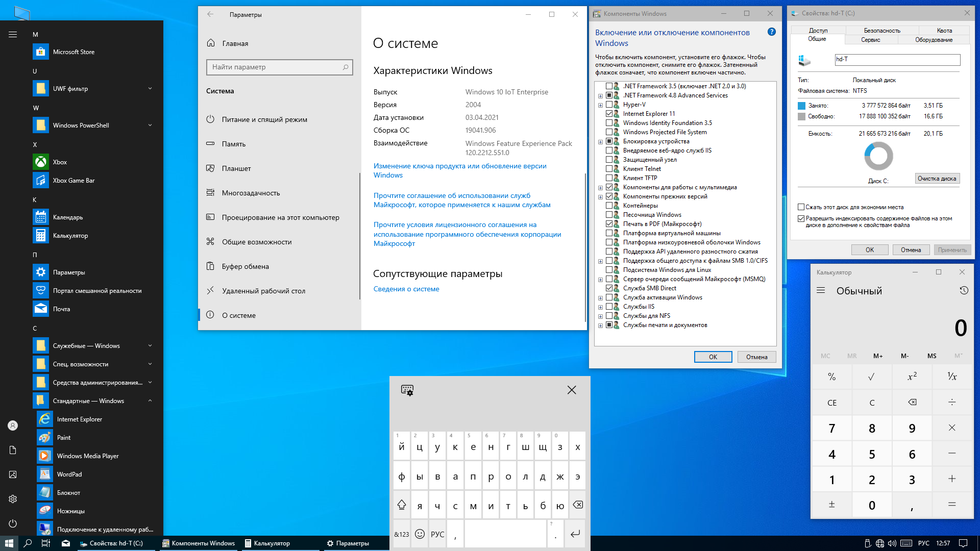980x551 pixels.
Task: Open Блокнот from Start menu
Action: [x=94, y=493]
